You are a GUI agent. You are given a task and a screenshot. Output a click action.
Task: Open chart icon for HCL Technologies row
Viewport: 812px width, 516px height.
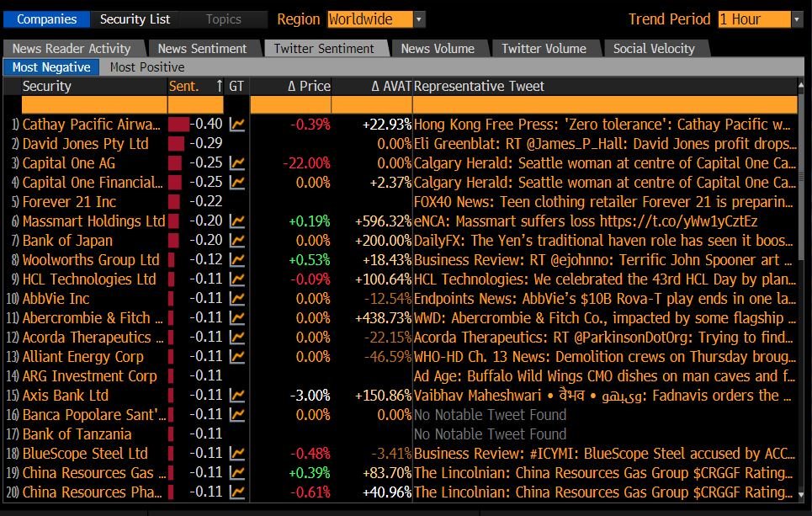click(237, 279)
